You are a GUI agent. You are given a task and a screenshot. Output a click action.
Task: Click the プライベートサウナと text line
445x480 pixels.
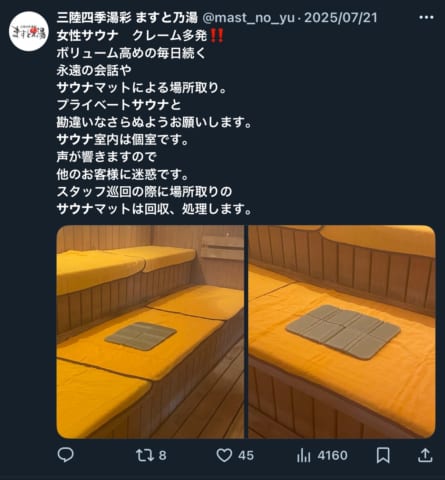[119, 105]
